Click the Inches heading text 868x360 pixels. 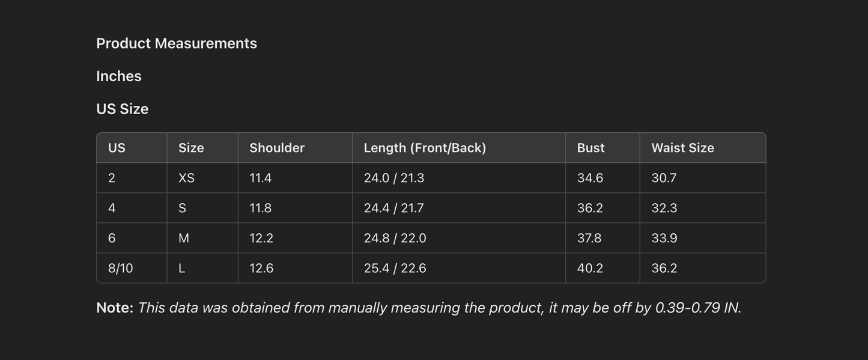tap(119, 76)
